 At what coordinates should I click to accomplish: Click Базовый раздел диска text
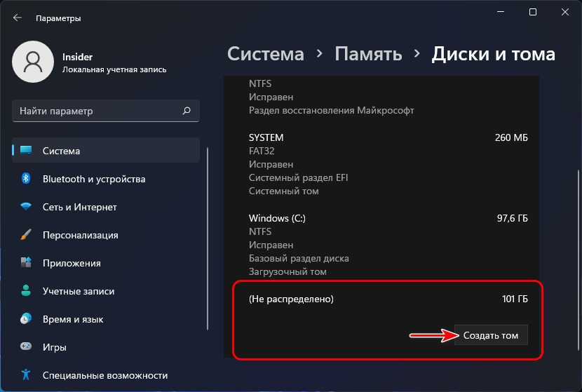[299, 258]
